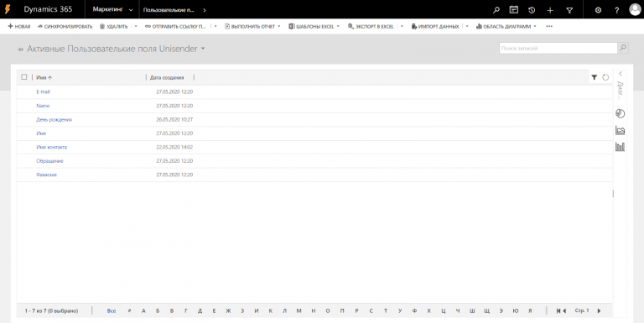Select the pie chart icon in side pane

621,113
